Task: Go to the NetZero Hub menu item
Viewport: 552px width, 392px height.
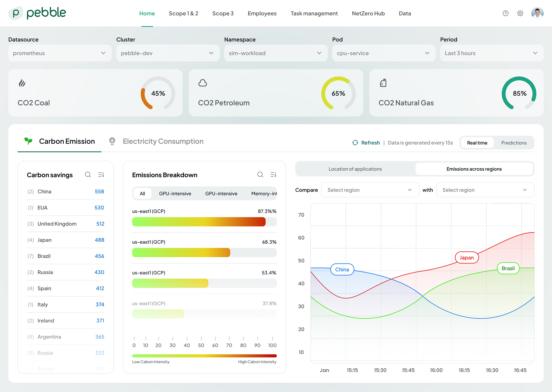Action: tap(368, 13)
